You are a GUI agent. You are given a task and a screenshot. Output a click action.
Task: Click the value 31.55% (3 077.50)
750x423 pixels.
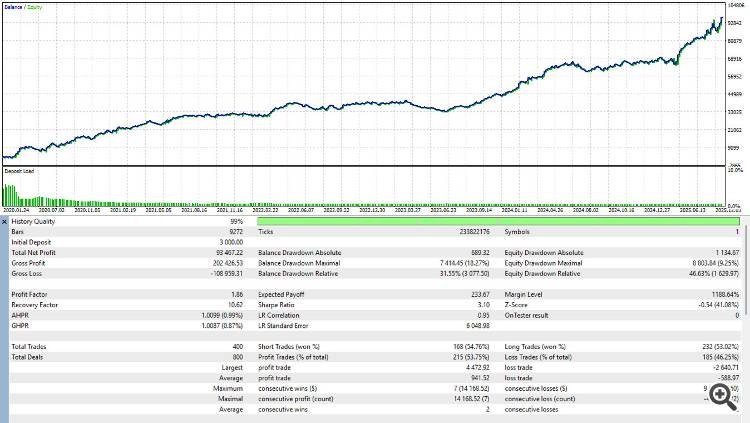464,274
